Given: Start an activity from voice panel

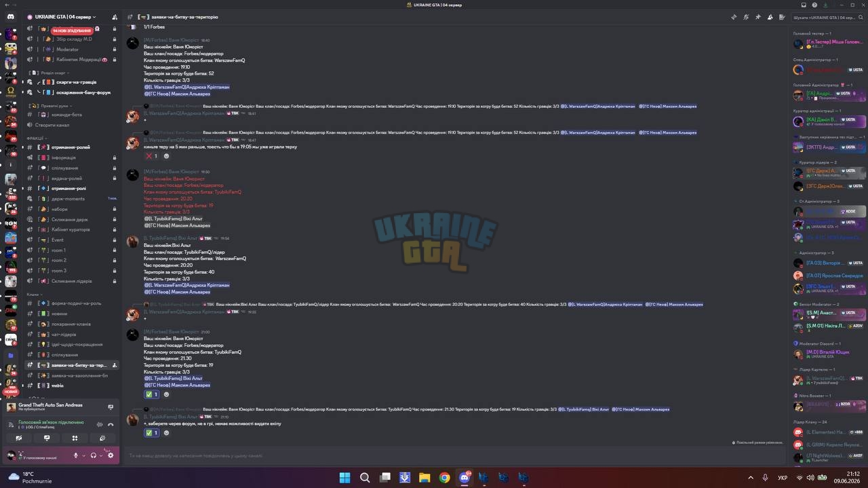Looking at the screenshot, I should point(75,438).
